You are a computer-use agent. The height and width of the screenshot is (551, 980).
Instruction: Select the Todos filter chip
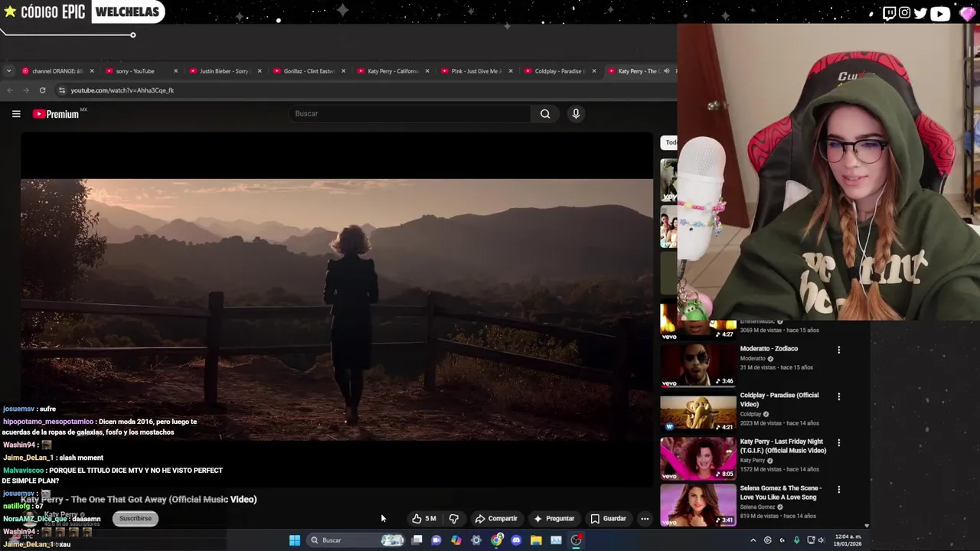(x=669, y=142)
